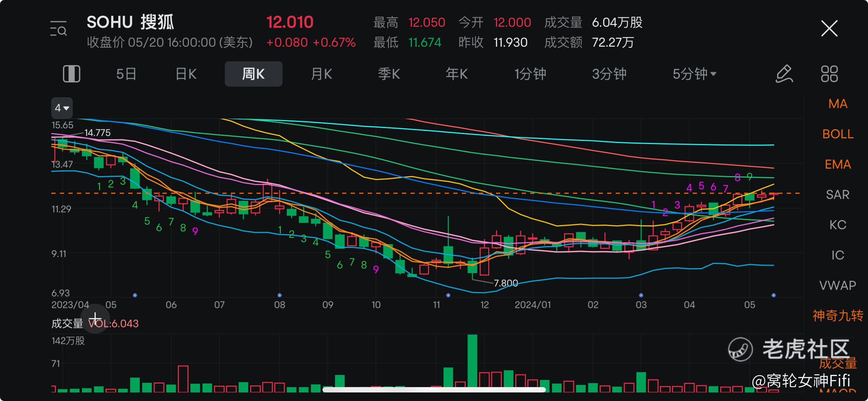The image size is (868, 401).
Task: Click the event dot below the 08 label
Action: tap(280, 295)
